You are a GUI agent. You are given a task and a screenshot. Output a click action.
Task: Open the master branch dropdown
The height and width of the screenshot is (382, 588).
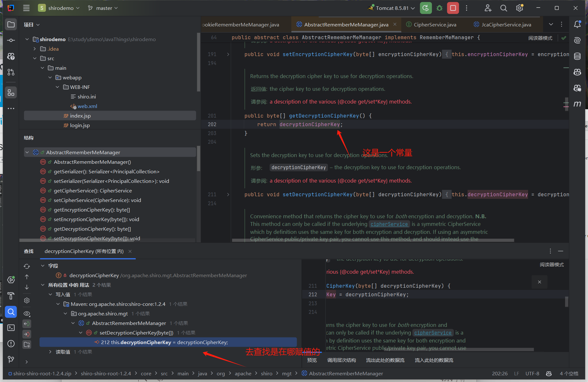click(x=103, y=8)
